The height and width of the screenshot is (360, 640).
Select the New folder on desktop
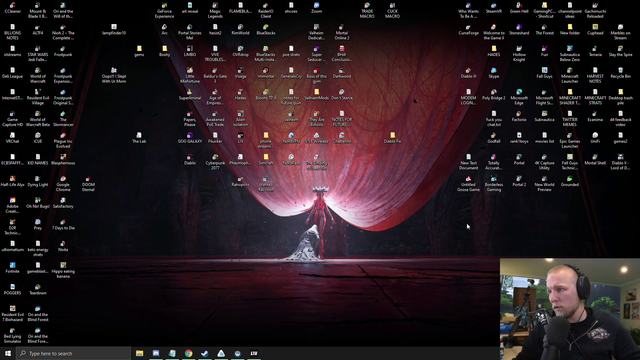click(570, 30)
